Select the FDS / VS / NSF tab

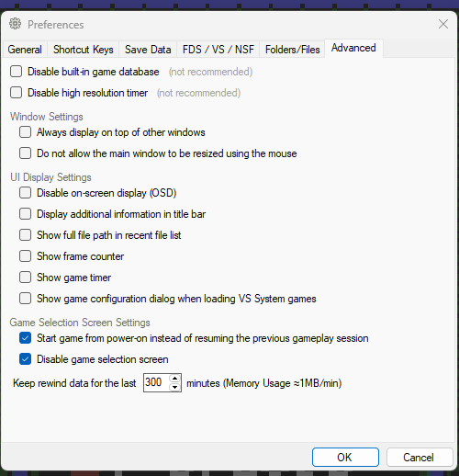click(x=218, y=50)
